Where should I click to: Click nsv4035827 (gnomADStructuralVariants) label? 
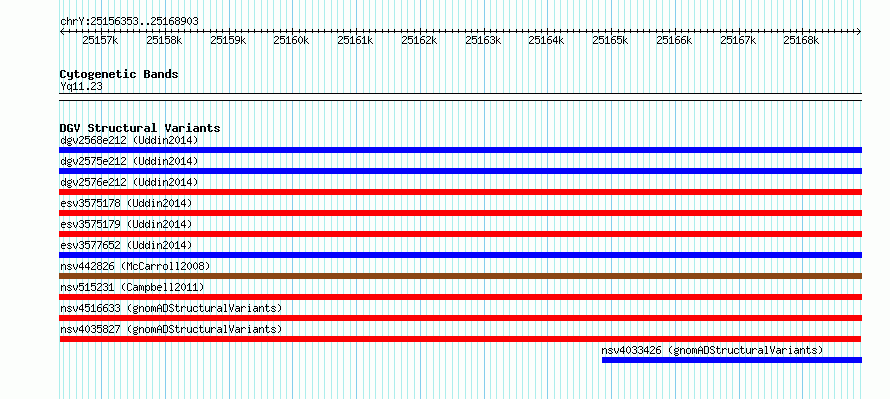click(x=171, y=329)
